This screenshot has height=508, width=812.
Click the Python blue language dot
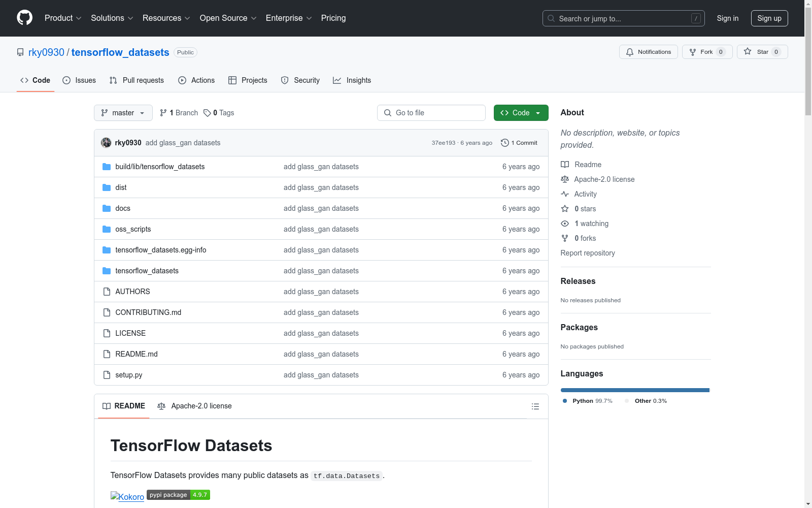pos(565,401)
